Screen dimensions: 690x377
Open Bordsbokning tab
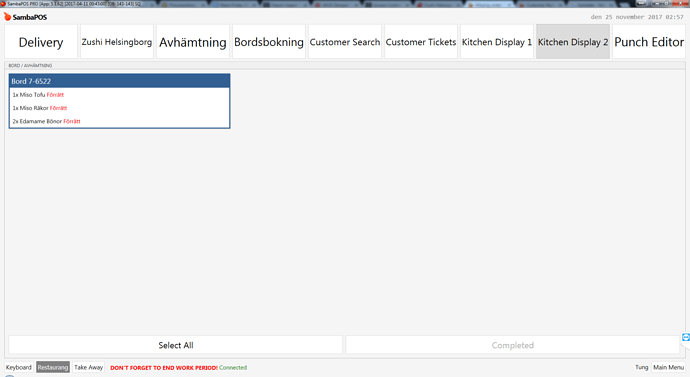click(x=268, y=42)
